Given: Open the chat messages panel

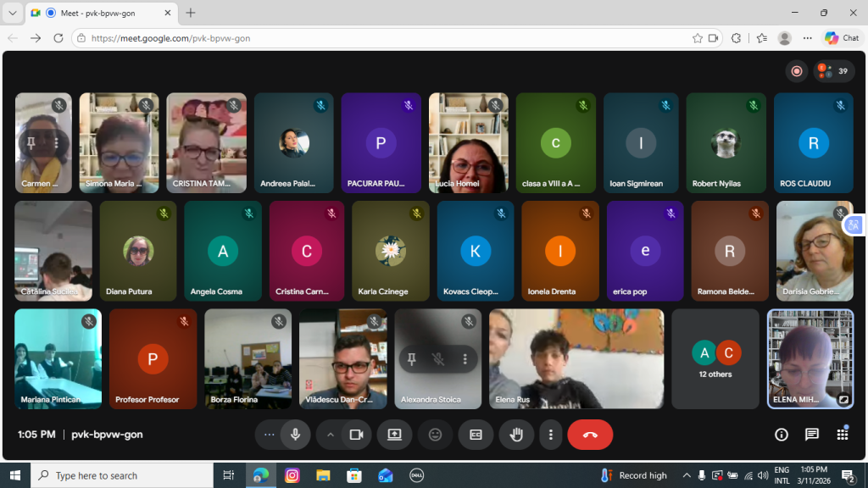Looking at the screenshot, I should (811, 435).
